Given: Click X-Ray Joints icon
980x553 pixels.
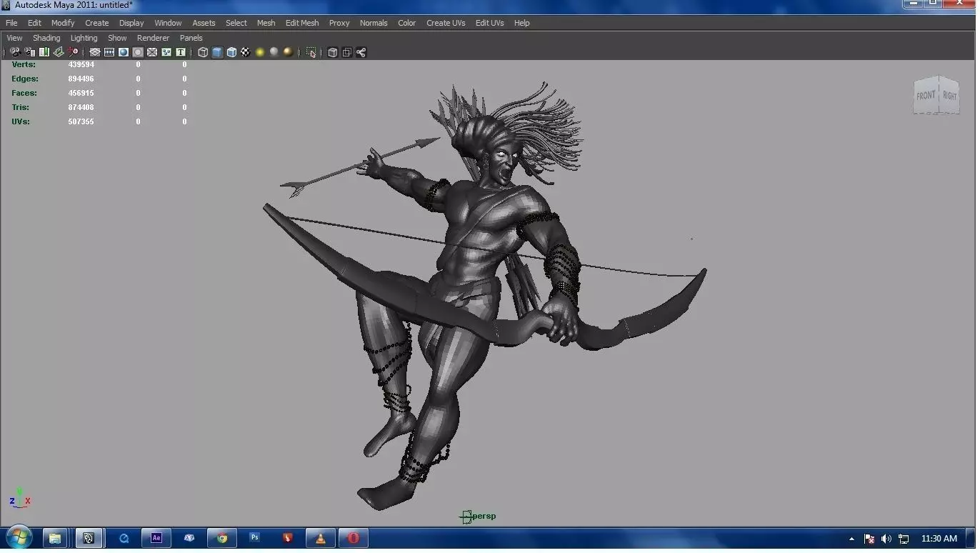Looking at the screenshot, I should [x=361, y=52].
